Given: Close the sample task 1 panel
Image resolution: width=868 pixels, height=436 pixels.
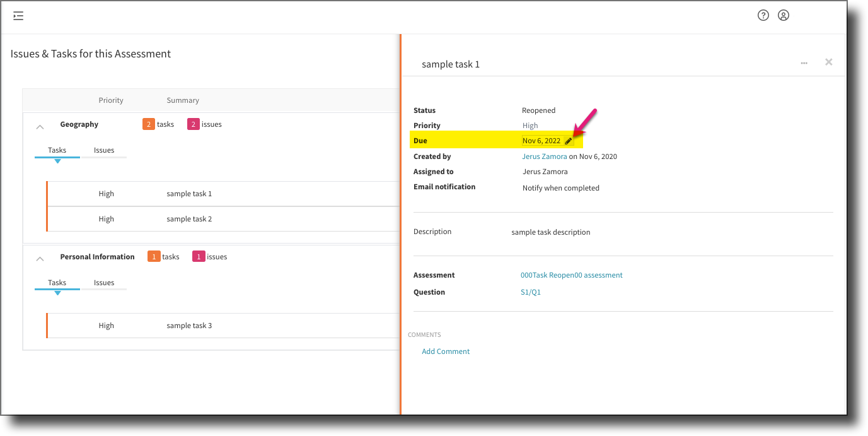Looking at the screenshot, I should coord(828,62).
